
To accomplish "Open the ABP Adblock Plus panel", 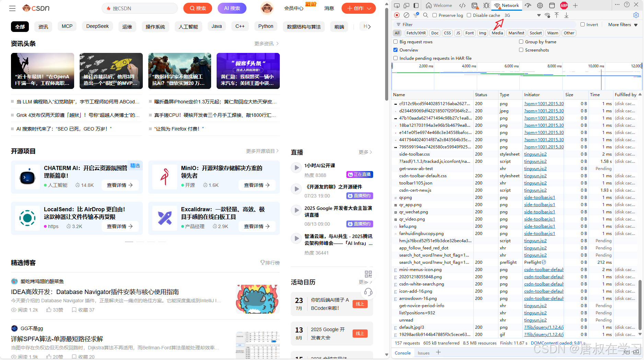I will tap(564, 5).
